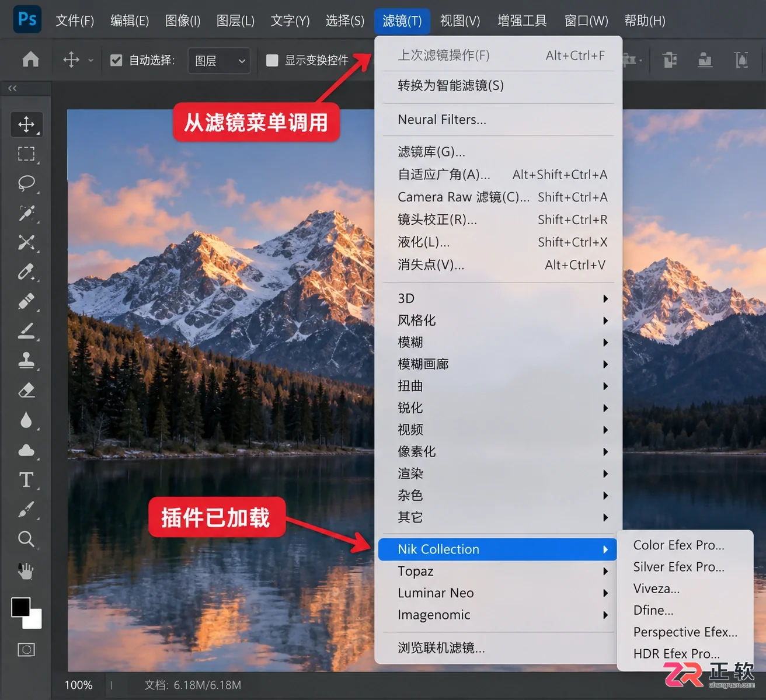The image size is (766, 700).
Task: Select the Move tool in the toolbox
Action: point(26,124)
